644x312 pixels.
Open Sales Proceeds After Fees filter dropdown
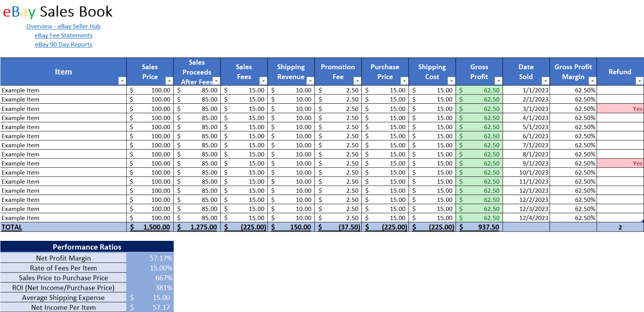click(x=216, y=81)
